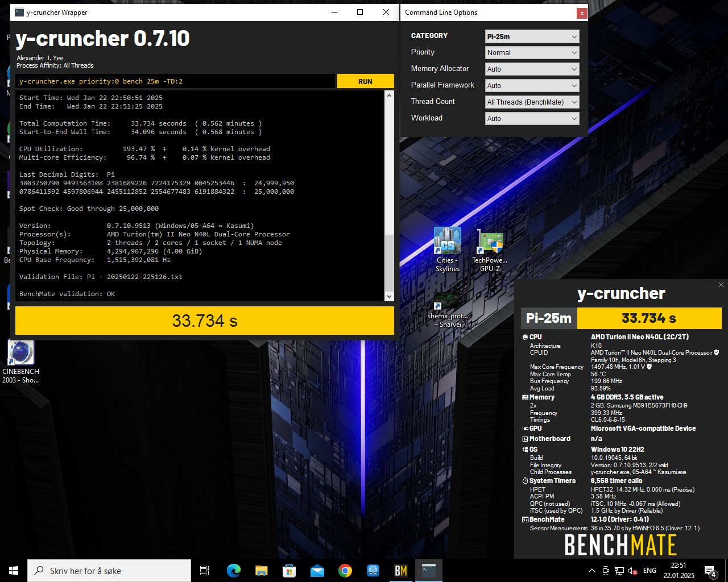Click the Memory section header in the overlay
Image resolution: width=728 pixels, height=582 pixels.
pos(538,397)
